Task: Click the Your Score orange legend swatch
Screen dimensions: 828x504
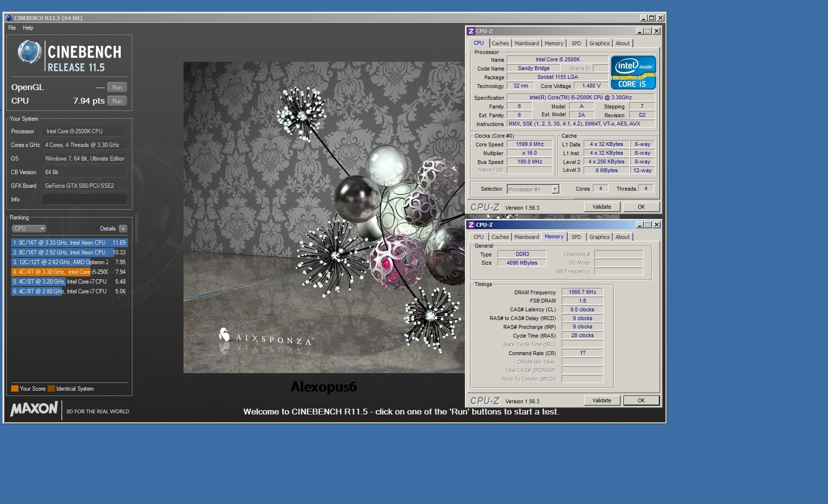Action: (15, 389)
